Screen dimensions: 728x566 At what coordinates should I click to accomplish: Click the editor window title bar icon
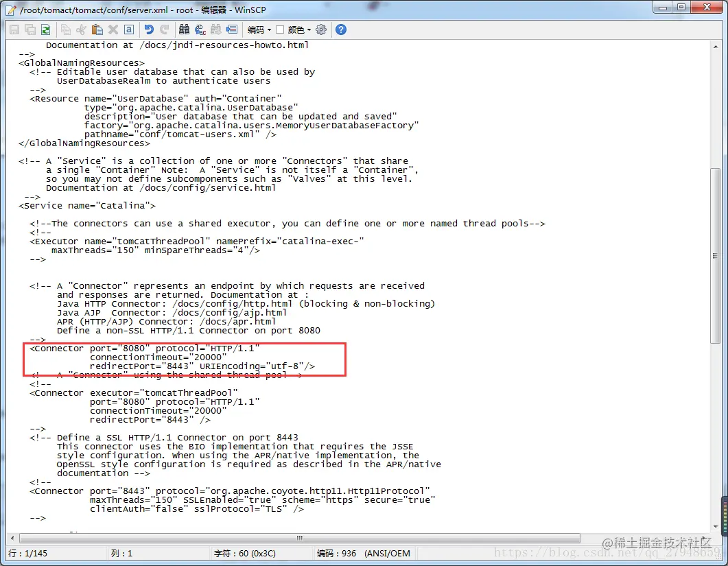(x=11, y=10)
